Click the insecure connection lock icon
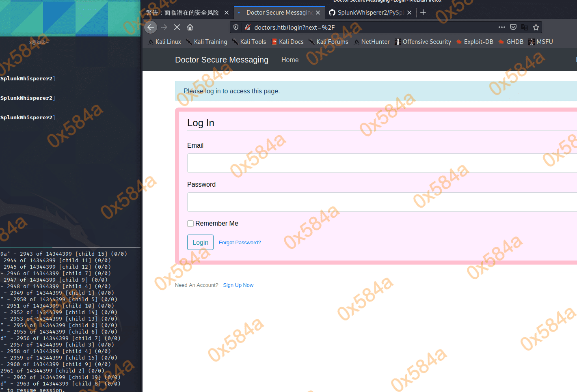The height and width of the screenshot is (392, 577). pyautogui.click(x=247, y=27)
